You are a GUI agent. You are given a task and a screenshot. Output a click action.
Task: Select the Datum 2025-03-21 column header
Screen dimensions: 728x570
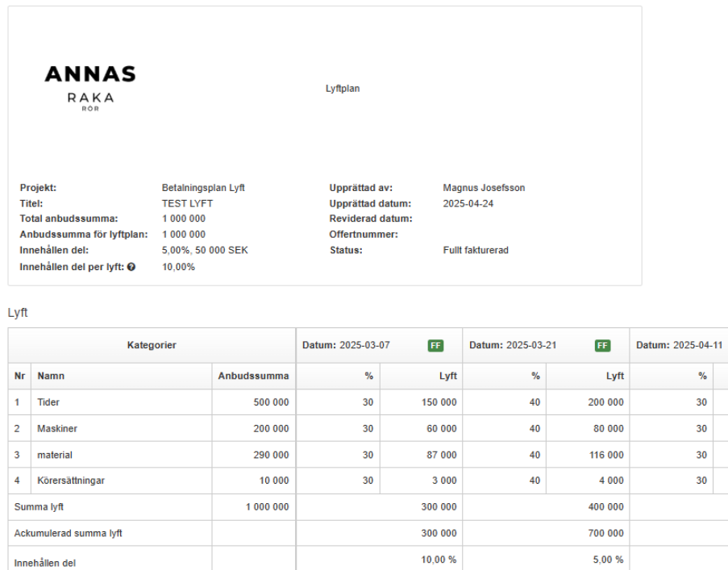(514, 345)
